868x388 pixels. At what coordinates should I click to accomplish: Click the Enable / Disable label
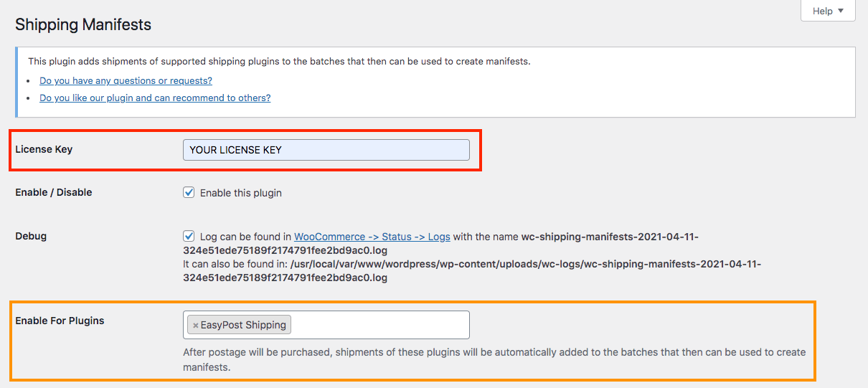pos(54,192)
